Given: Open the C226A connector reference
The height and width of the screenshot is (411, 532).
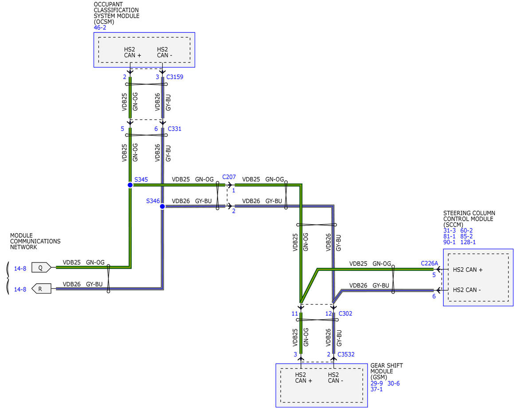Looking at the screenshot, I should 429,263.
